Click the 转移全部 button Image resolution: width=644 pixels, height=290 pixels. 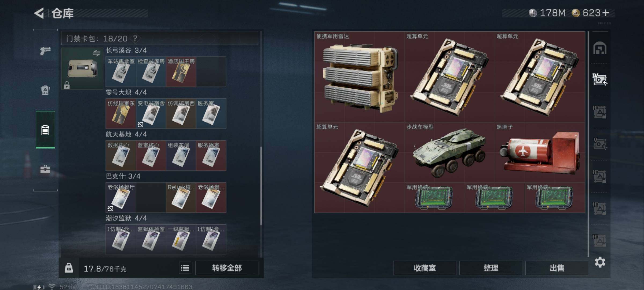[227, 268]
